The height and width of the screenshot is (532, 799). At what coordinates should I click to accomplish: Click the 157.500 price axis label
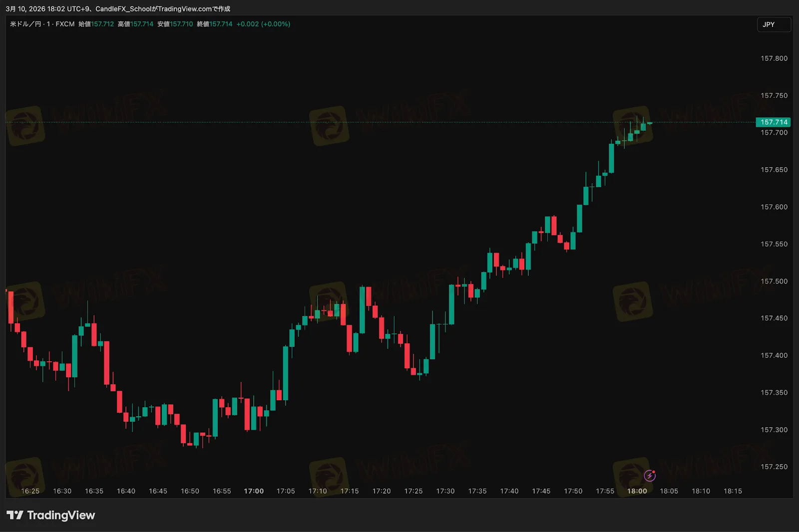click(774, 281)
